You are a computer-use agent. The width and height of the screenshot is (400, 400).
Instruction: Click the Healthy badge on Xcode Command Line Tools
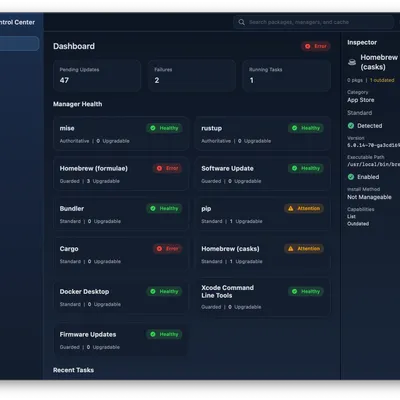coord(306,291)
